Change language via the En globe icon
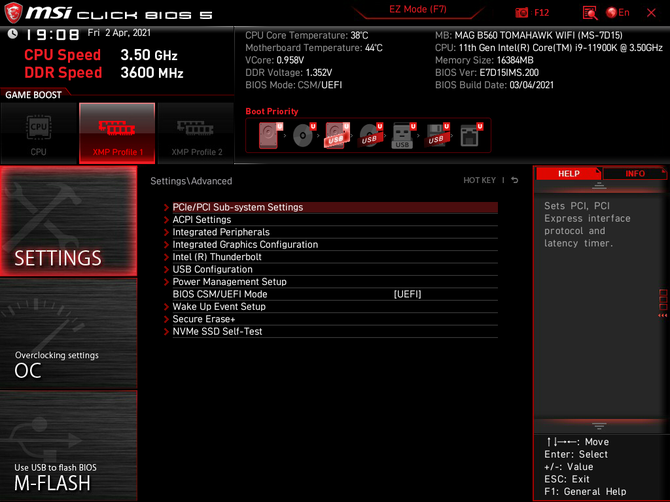670x502 pixels. tap(618, 12)
